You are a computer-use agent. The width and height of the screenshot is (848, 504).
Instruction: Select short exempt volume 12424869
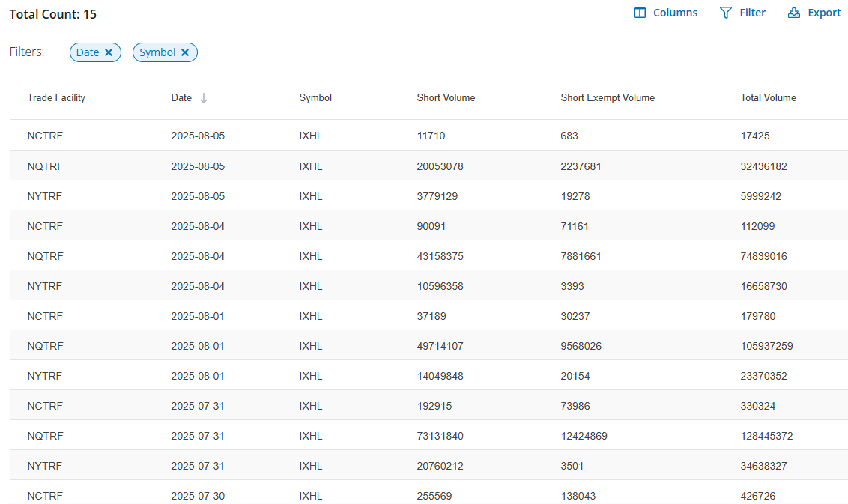(584, 437)
